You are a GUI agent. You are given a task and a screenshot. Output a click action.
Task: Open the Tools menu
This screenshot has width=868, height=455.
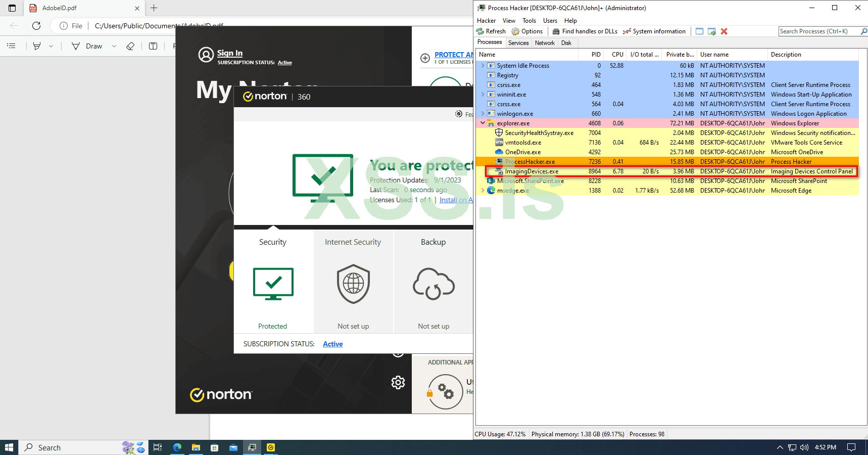coord(529,21)
